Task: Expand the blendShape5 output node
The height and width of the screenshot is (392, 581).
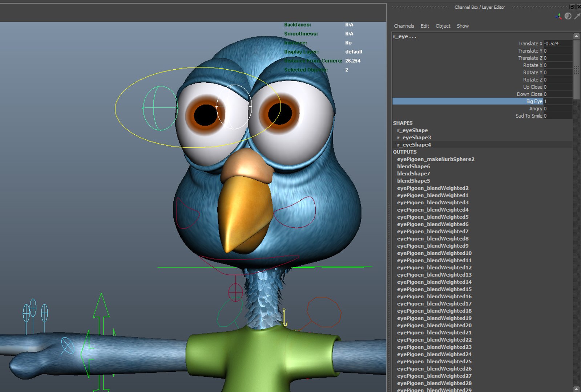Action: (x=413, y=181)
